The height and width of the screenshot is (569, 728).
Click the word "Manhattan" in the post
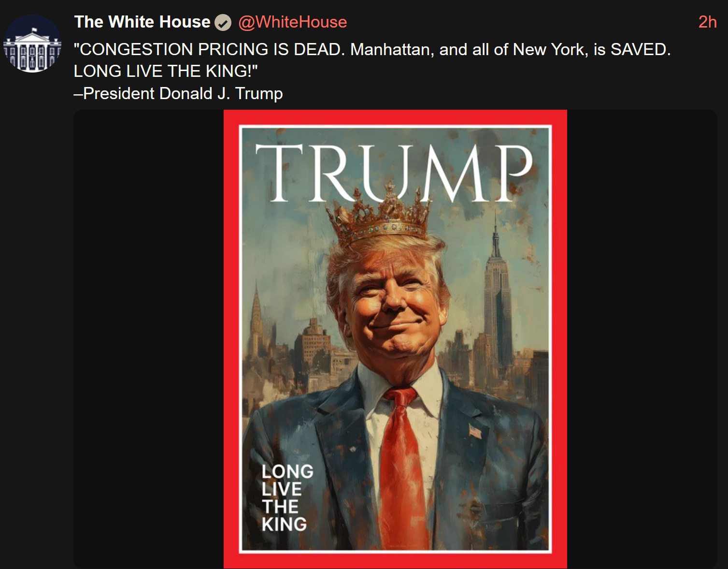point(390,49)
